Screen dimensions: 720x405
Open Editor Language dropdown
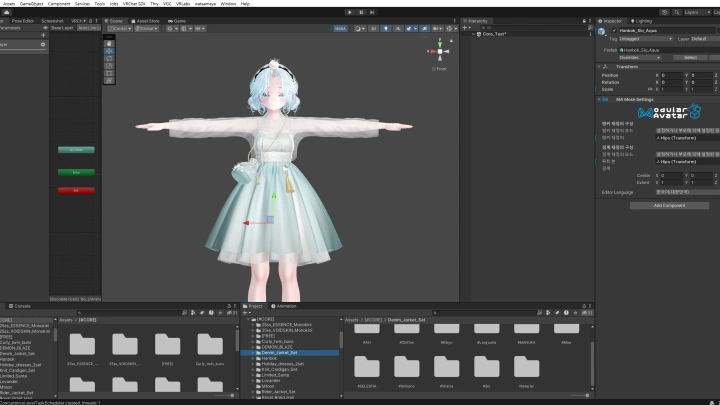[x=687, y=192]
